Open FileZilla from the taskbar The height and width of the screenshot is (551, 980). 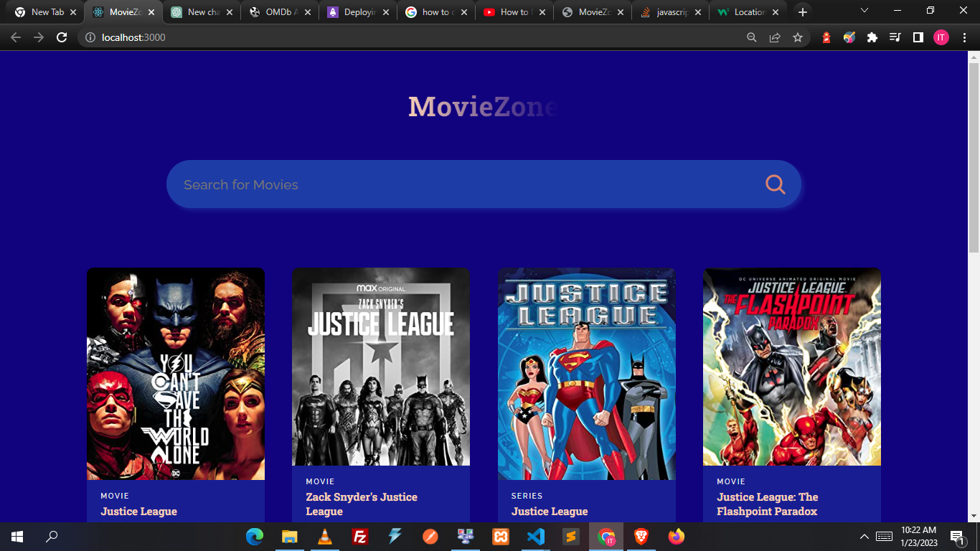click(359, 536)
